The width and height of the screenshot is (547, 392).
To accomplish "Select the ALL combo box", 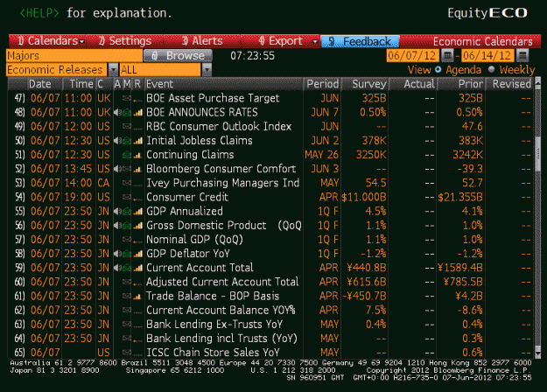I will click(x=161, y=70).
